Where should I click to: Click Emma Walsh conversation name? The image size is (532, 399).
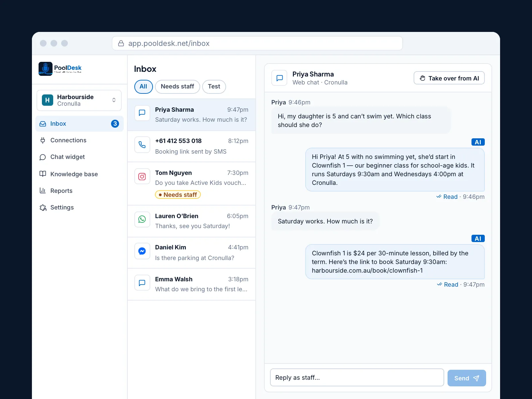pyautogui.click(x=174, y=279)
